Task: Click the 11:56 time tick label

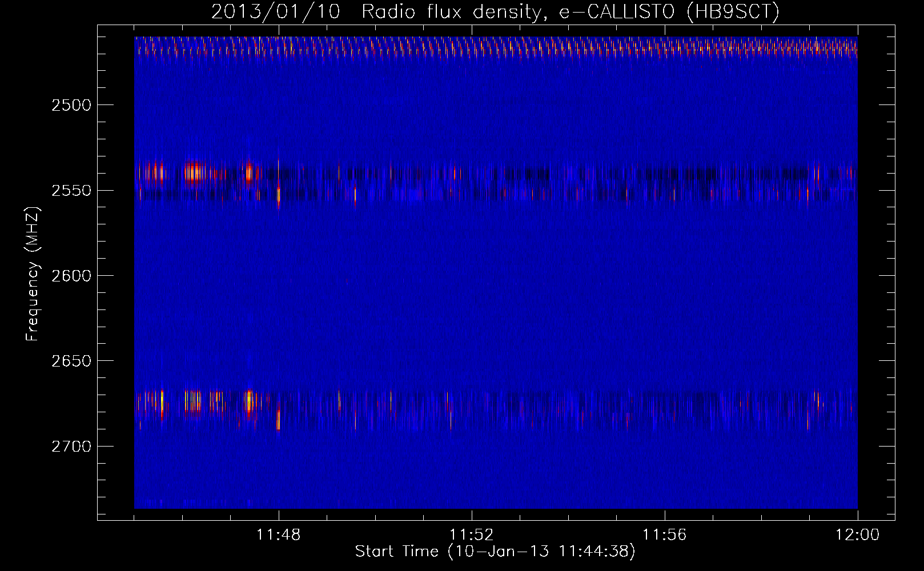Action: [x=665, y=535]
